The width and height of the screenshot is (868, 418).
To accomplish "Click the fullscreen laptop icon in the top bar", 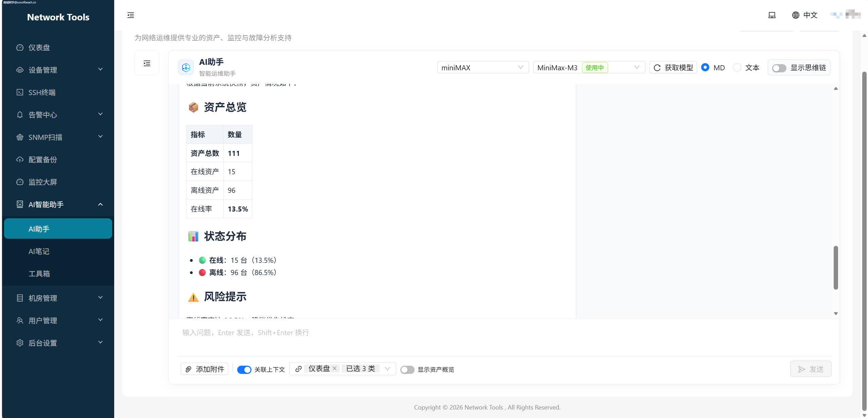I will coord(772,15).
